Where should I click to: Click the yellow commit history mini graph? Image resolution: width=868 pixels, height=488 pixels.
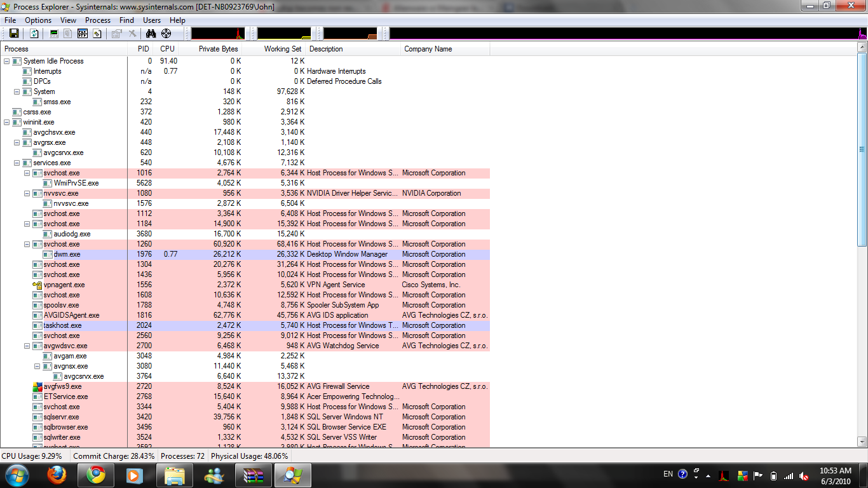click(284, 34)
